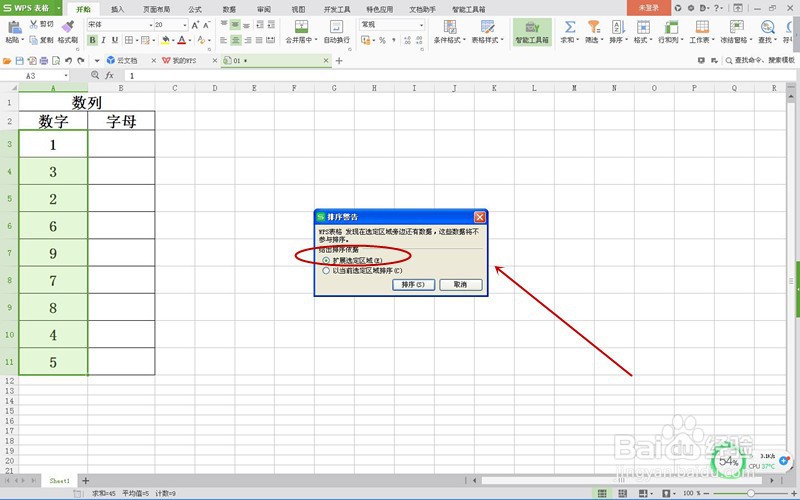This screenshot has width=800, height=500.
Task: Click the percent style icon
Action: coord(382,40)
